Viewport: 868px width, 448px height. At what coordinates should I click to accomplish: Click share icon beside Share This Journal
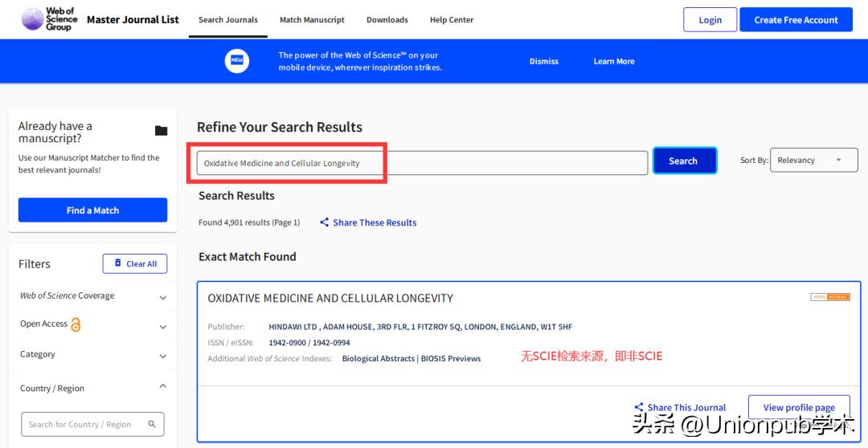point(639,407)
